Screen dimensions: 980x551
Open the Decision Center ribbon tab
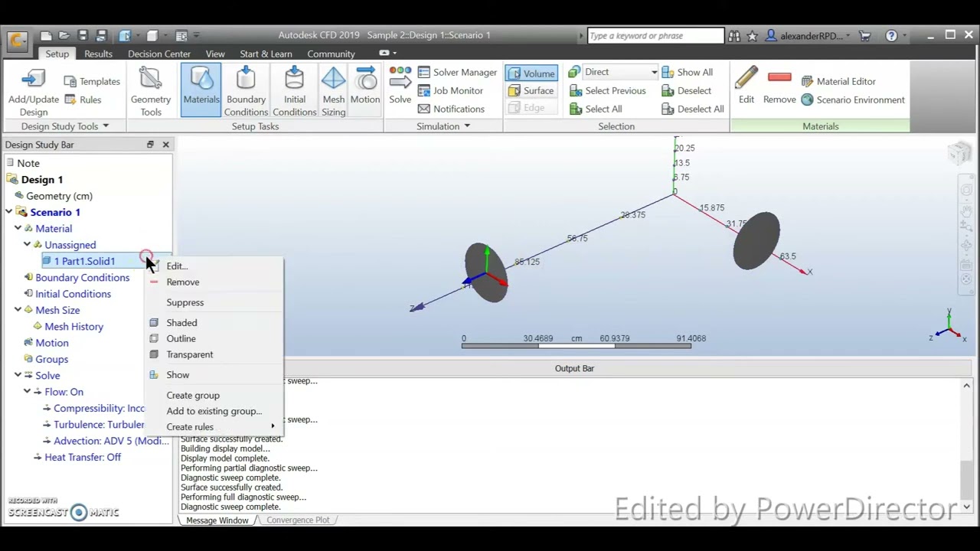159,54
